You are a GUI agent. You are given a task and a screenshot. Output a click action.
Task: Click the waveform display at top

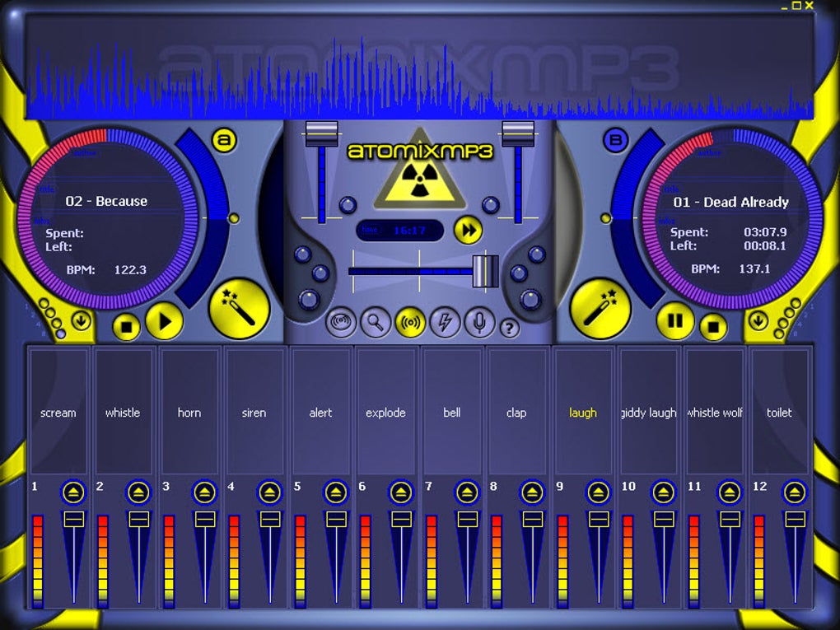[419, 67]
